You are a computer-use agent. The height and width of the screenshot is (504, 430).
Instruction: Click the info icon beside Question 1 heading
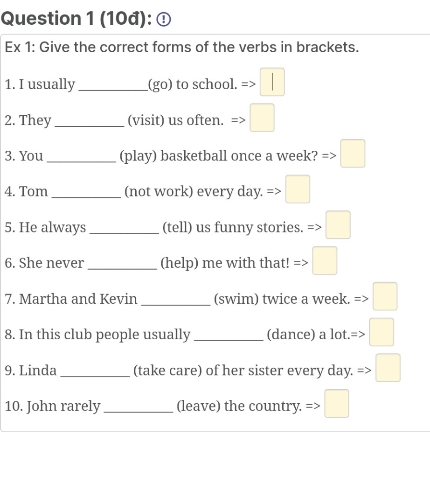coord(163,19)
